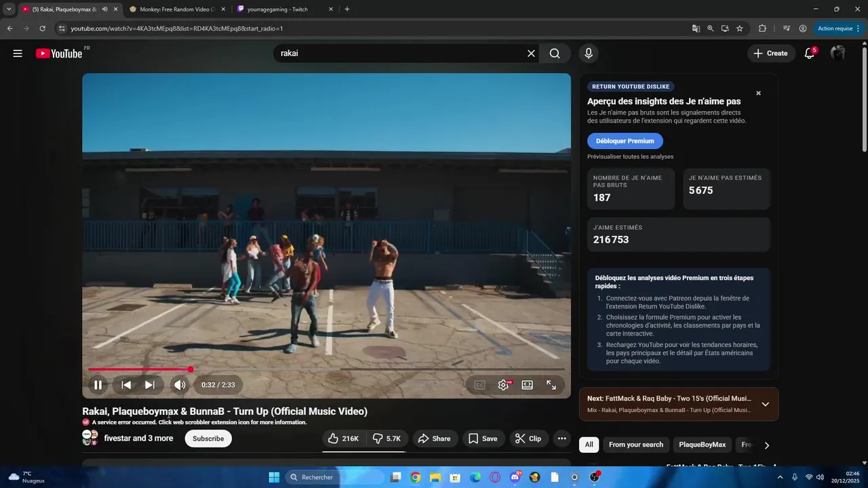Start voice search with the microphone icon

pyautogui.click(x=588, y=54)
